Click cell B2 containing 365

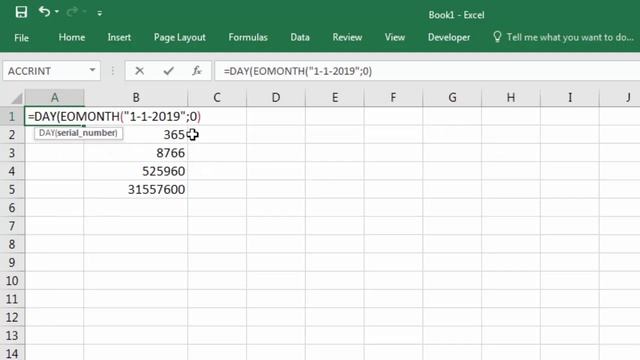(136, 134)
